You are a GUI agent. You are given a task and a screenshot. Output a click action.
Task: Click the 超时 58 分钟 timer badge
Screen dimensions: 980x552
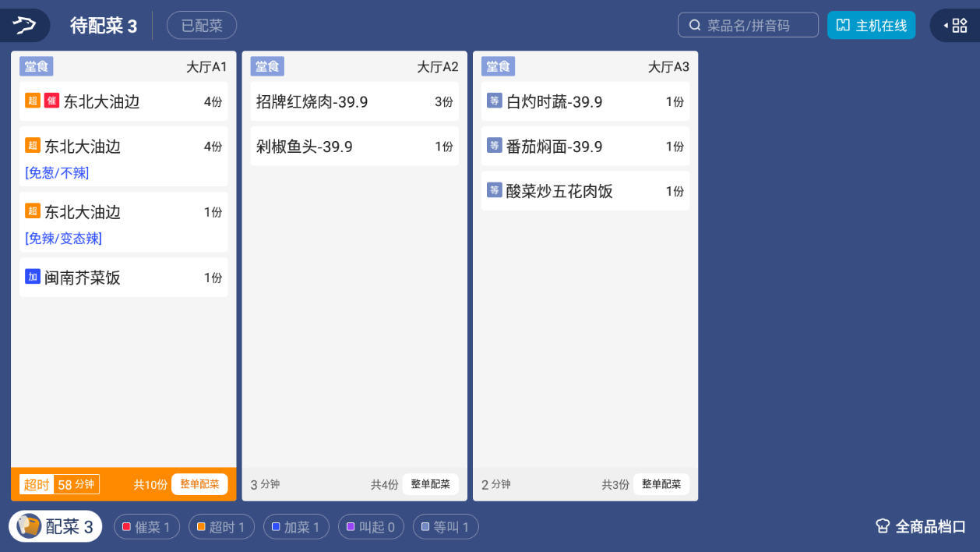pos(59,484)
